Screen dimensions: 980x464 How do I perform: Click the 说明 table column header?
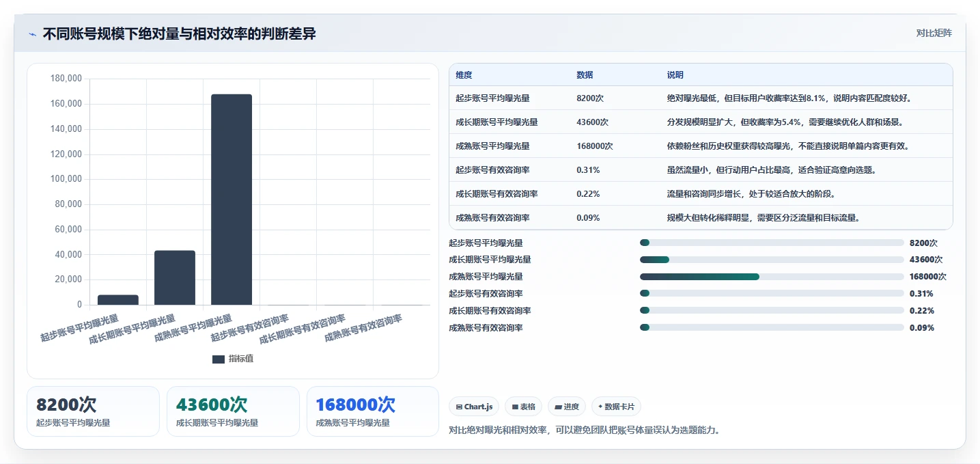point(675,75)
